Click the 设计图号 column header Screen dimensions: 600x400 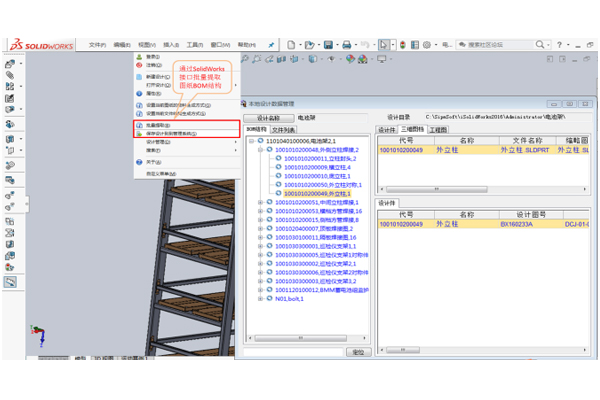point(531,215)
